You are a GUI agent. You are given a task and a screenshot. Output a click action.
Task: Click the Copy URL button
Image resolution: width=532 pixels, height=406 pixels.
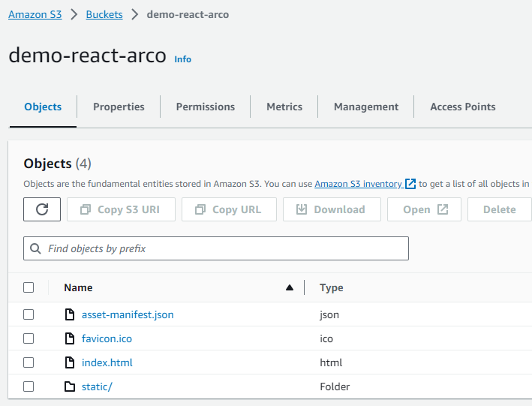pyautogui.click(x=229, y=209)
